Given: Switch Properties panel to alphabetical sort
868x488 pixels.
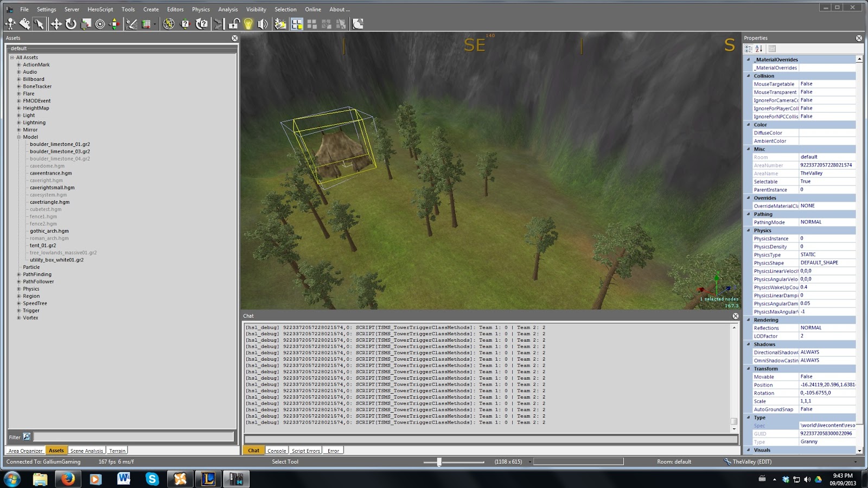Looking at the screenshot, I should click(x=758, y=48).
